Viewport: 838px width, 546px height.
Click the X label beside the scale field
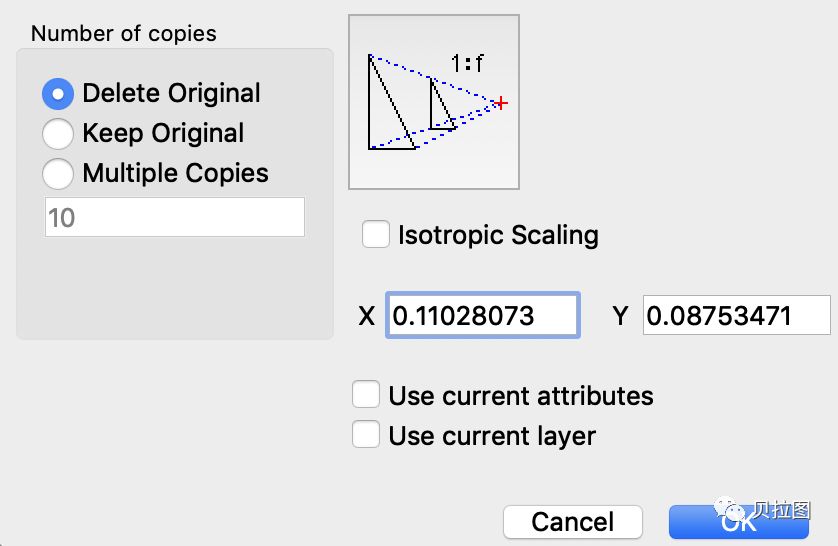click(x=367, y=316)
